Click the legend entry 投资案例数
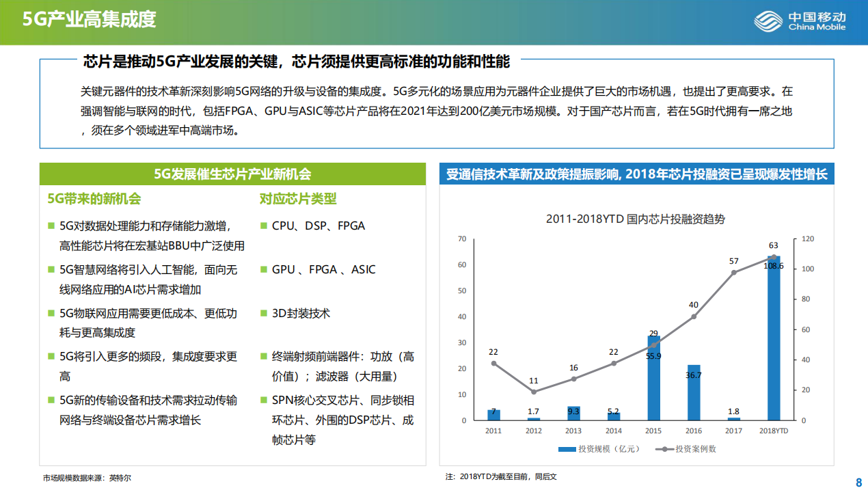This screenshot has height=488, width=868. click(686, 449)
